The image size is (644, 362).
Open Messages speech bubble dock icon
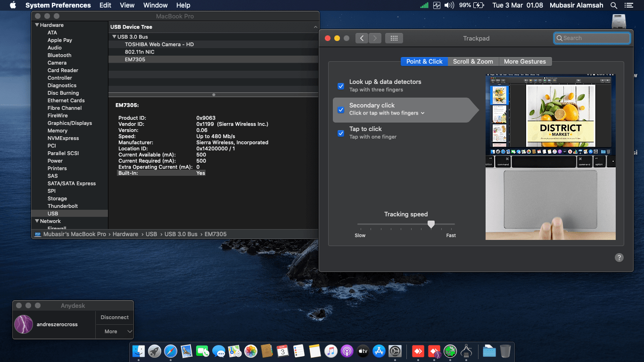point(219,351)
